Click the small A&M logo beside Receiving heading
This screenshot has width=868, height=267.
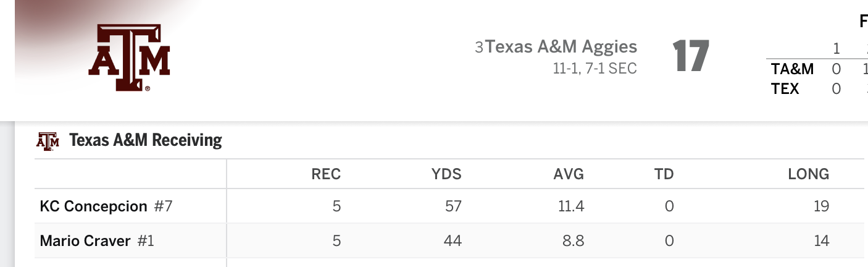tap(48, 141)
